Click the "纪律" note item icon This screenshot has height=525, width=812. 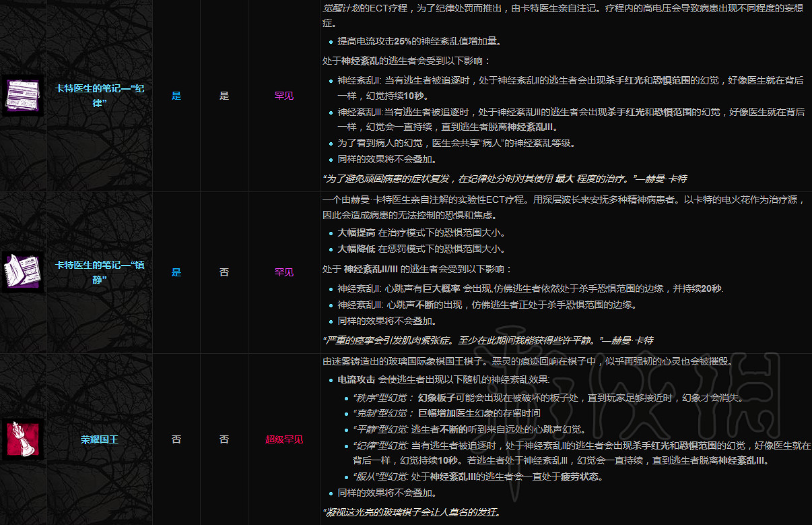[x=22, y=96]
